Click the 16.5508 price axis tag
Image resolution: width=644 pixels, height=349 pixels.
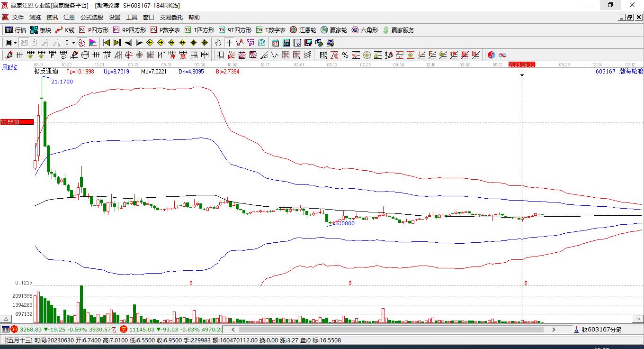[17, 122]
